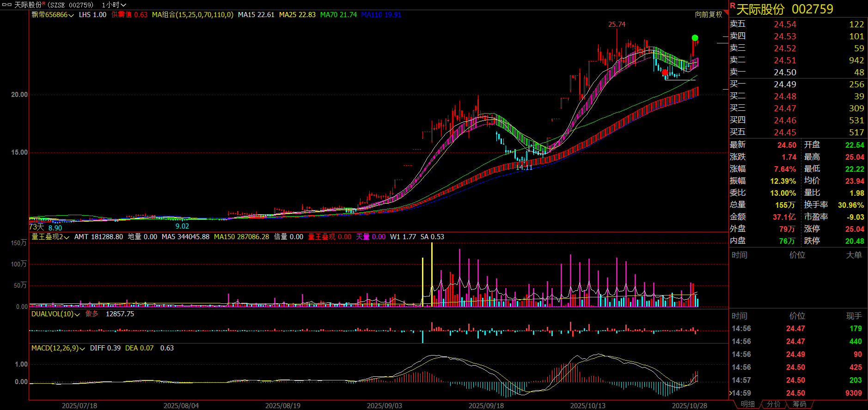Click the yellow arrow marker beside 14:59 trade
The width and height of the screenshot is (868, 410).
[x=731, y=393]
